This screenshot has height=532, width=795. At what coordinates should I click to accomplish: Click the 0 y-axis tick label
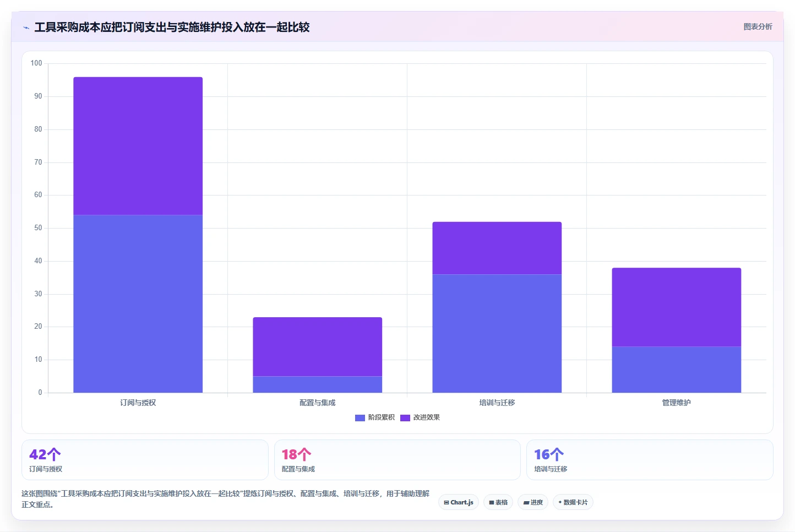click(40, 393)
